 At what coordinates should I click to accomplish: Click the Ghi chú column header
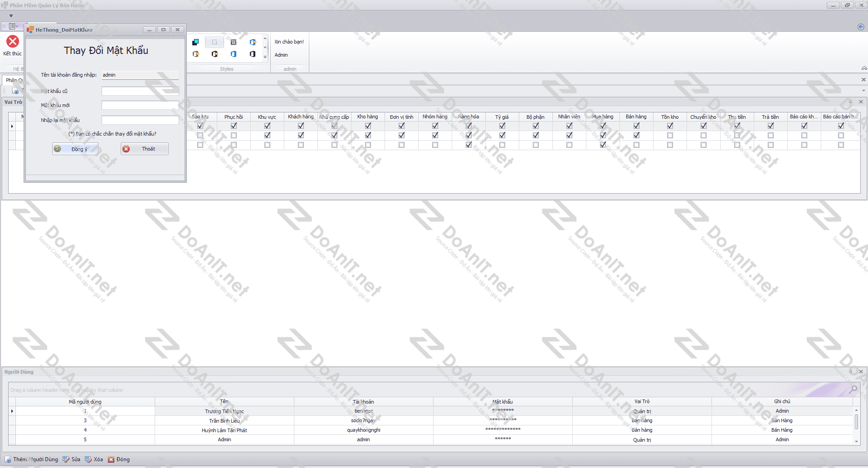pyautogui.click(x=782, y=401)
